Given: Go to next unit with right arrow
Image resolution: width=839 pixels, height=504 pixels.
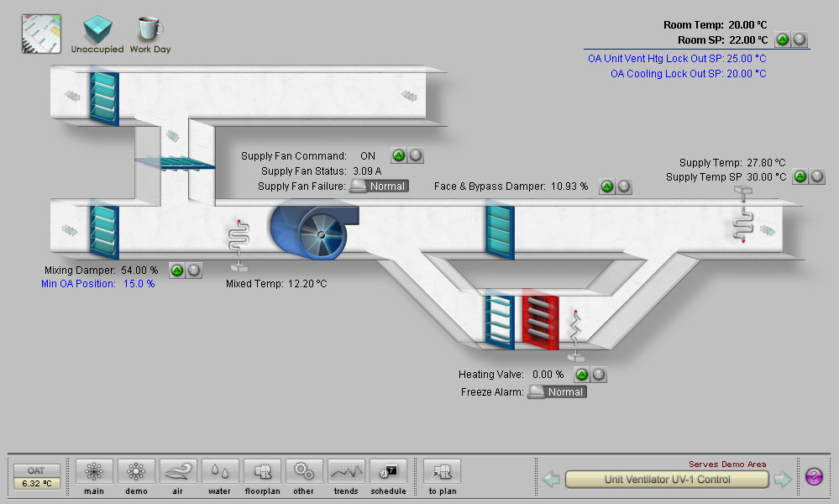Looking at the screenshot, I should (x=782, y=480).
